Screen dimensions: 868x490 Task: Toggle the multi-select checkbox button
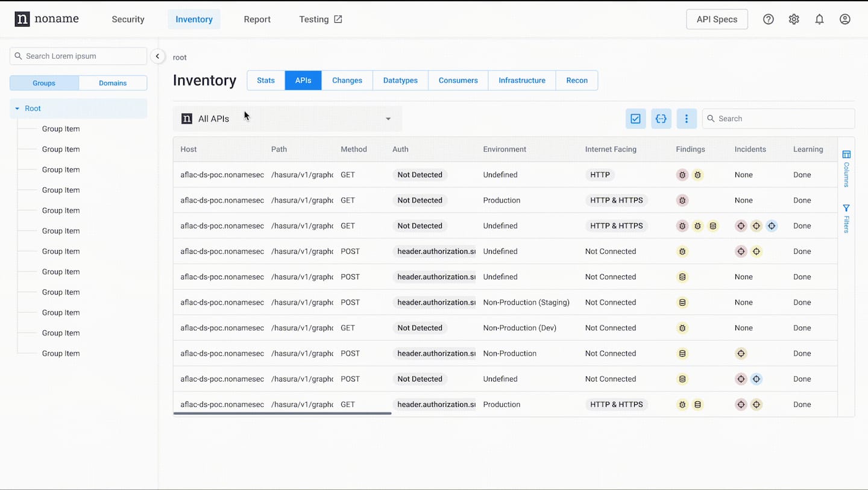coord(635,119)
